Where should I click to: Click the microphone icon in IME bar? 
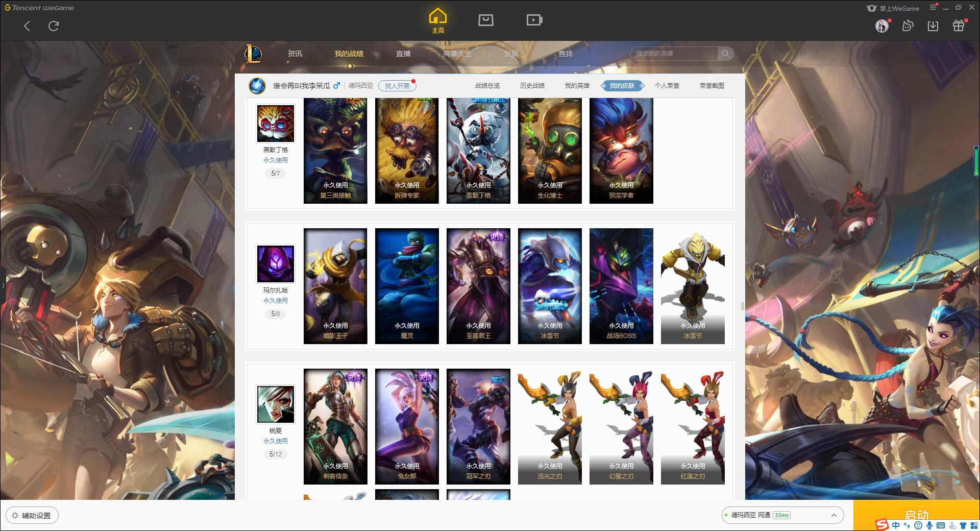tap(929, 525)
